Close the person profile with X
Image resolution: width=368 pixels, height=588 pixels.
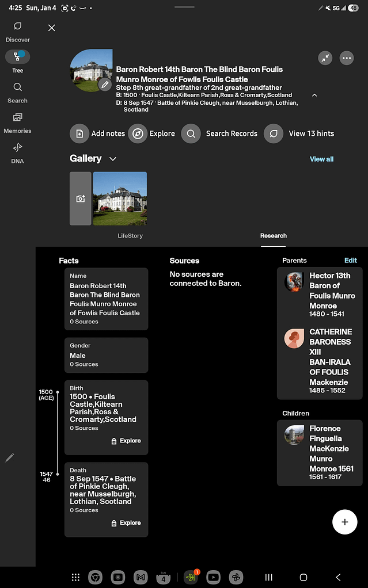pos(52,28)
